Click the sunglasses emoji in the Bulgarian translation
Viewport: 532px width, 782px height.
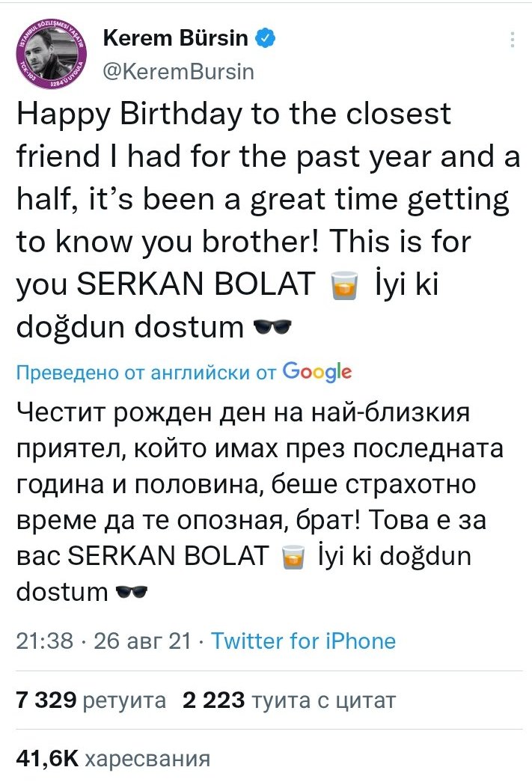click(x=133, y=593)
